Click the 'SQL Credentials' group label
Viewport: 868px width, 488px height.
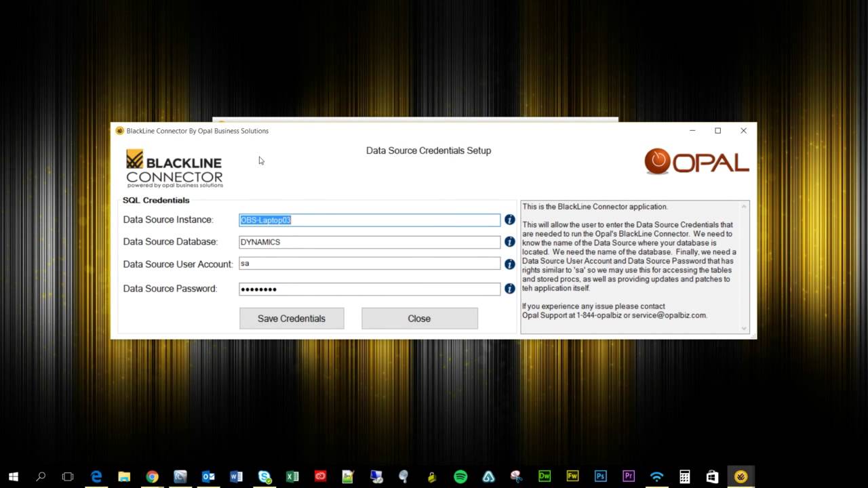[156, 200]
